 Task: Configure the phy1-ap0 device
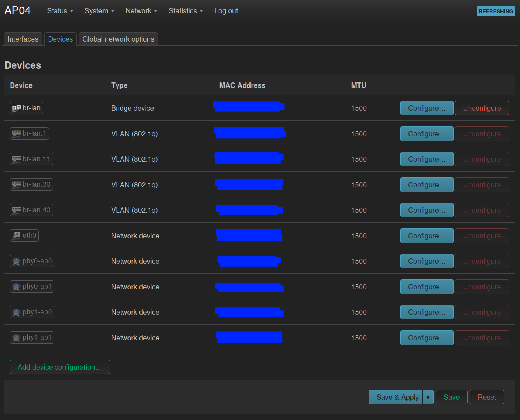click(x=427, y=312)
